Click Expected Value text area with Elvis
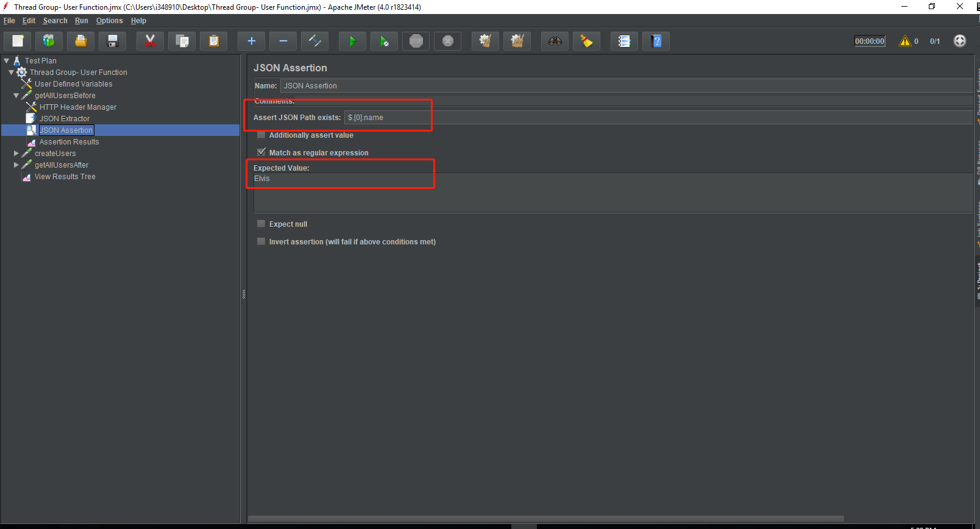This screenshot has width=980, height=529. 613,193
